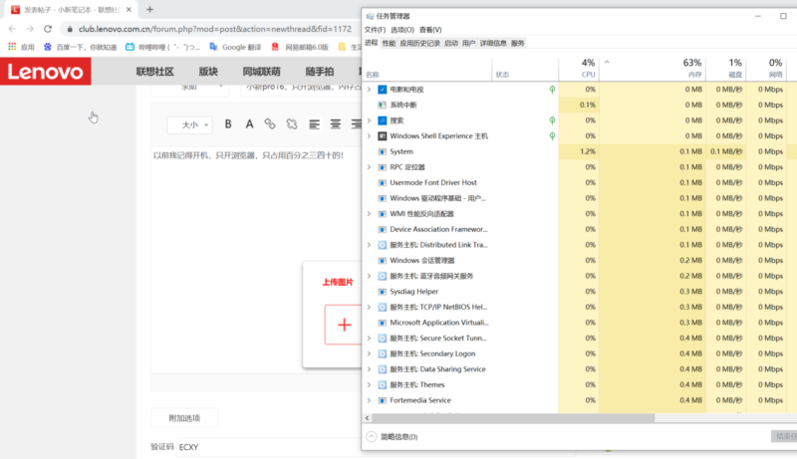Click the align left icon in editor
Screen dimensions: 797x459
coord(314,125)
